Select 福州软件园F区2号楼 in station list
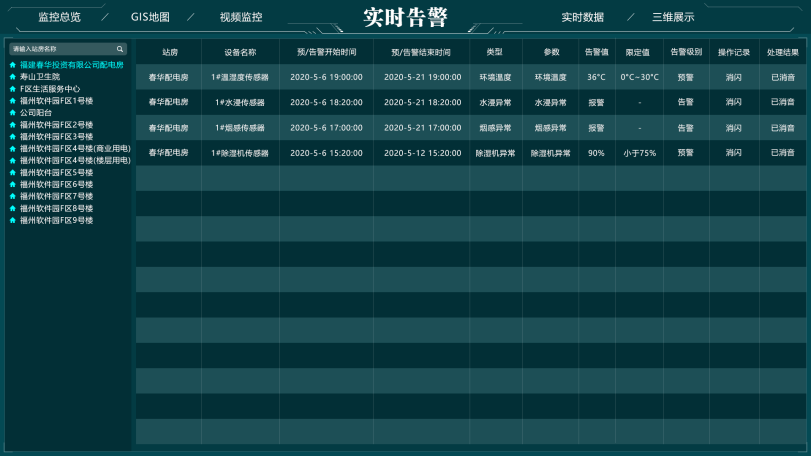The image size is (812, 457). click(56, 125)
